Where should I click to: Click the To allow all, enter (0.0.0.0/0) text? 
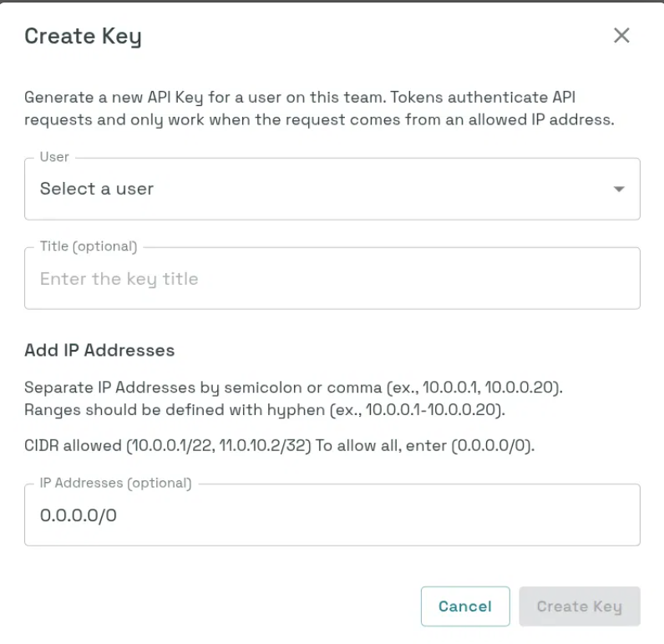click(x=425, y=445)
